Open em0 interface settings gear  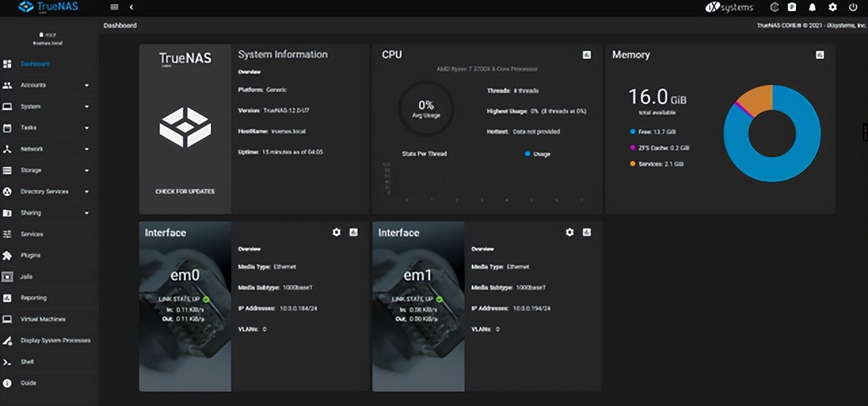click(x=336, y=232)
